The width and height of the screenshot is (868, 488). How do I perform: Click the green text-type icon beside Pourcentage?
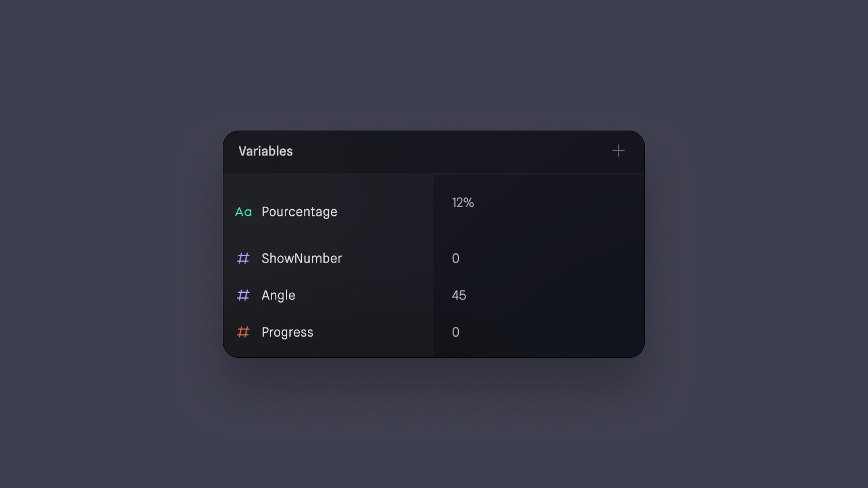(243, 212)
